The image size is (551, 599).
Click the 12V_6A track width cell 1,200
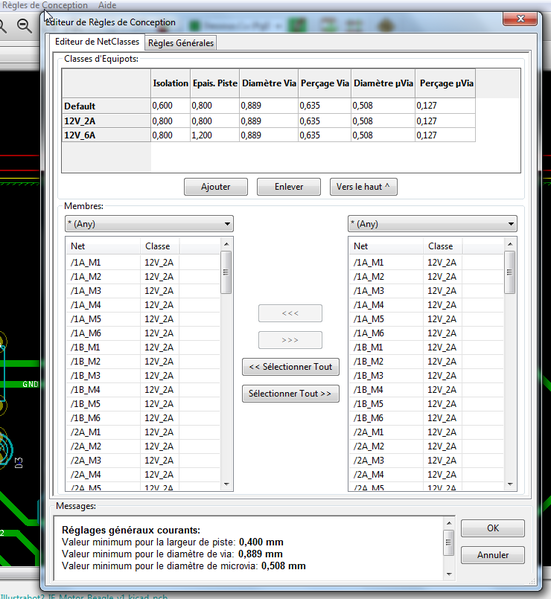pos(215,135)
